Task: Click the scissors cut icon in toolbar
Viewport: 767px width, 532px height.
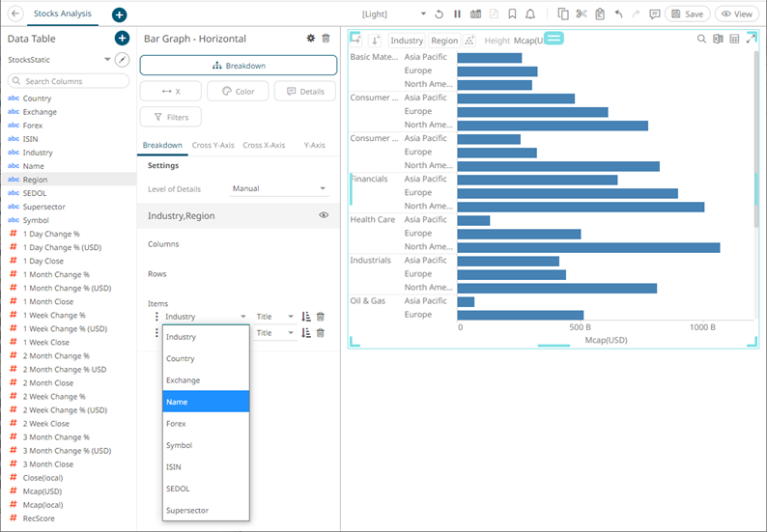Action: pyautogui.click(x=581, y=14)
